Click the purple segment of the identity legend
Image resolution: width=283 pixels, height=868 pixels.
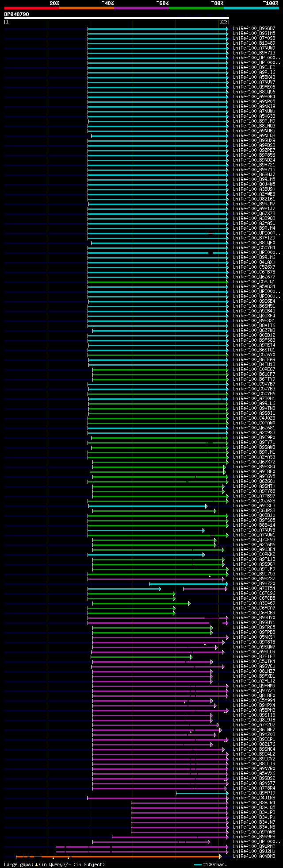141,8
